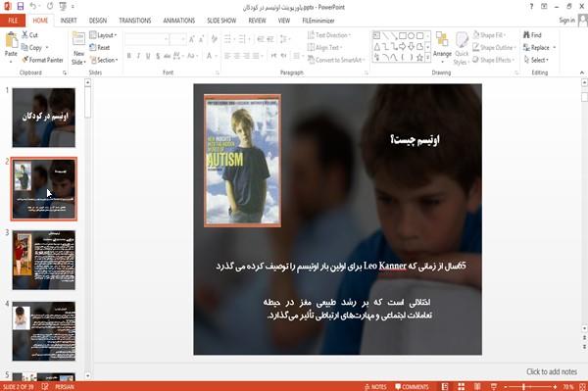Screen dimensions: 588x391
Task: Reset the slide layout
Action: click(100, 47)
